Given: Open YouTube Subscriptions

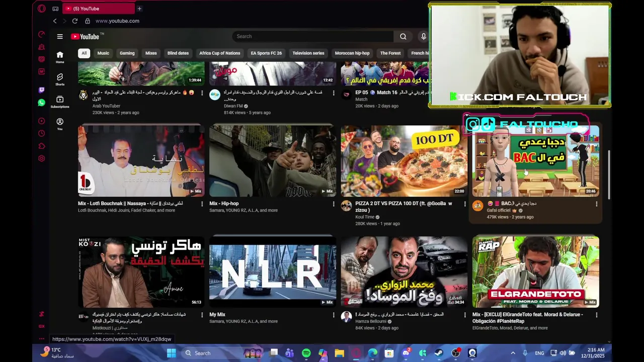Looking at the screenshot, I should (x=60, y=102).
